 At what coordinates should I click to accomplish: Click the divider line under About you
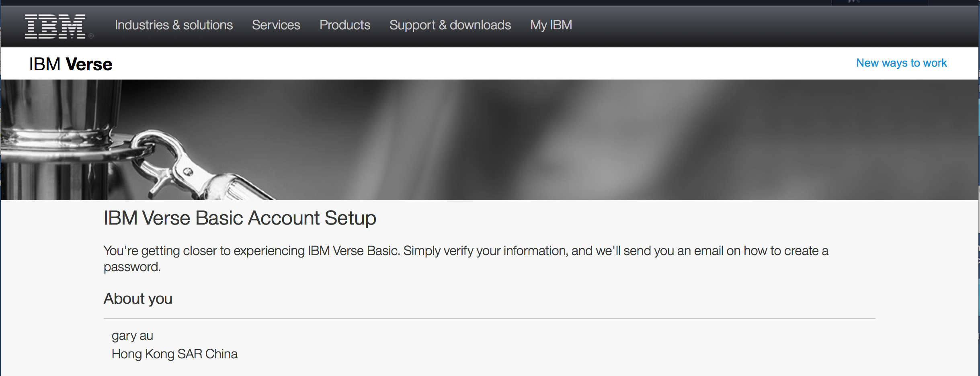489,319
